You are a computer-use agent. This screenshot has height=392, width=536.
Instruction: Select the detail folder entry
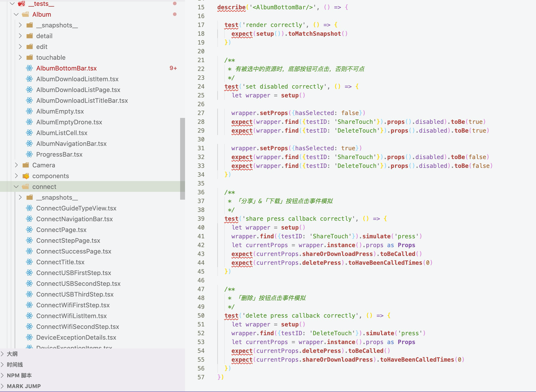click(44, 36)
